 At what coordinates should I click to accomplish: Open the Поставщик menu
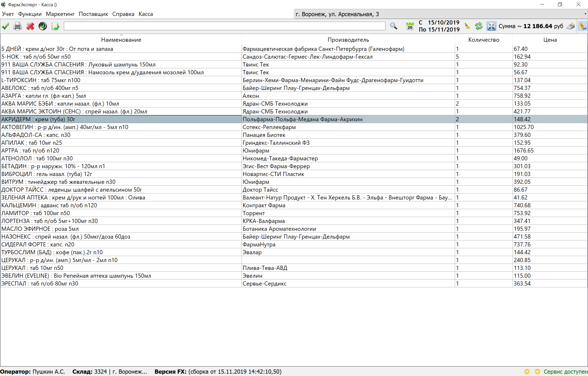93,14
